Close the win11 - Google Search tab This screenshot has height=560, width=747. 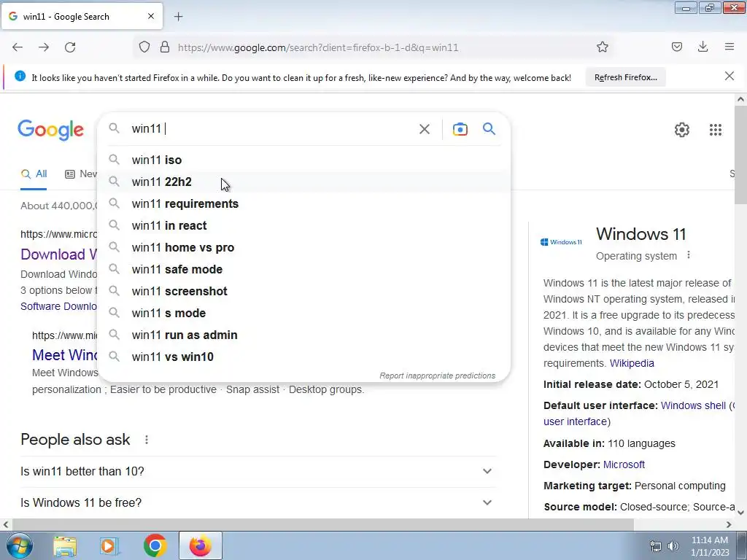coord(151,16)
